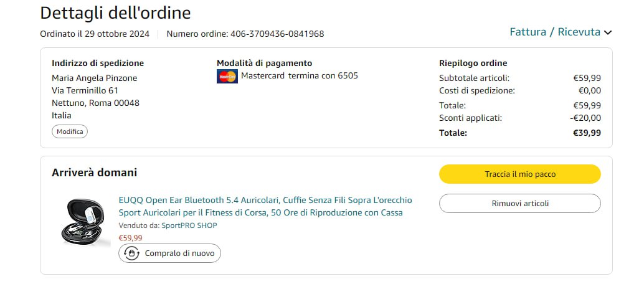Visit the SportPRO SHOP seller link
Viewport: 644px width, 289px height.
pyautogui.click(x=189, y=225)
